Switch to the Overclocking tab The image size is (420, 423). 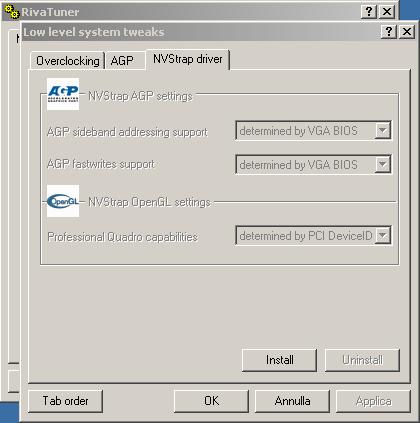click(68, 61)
